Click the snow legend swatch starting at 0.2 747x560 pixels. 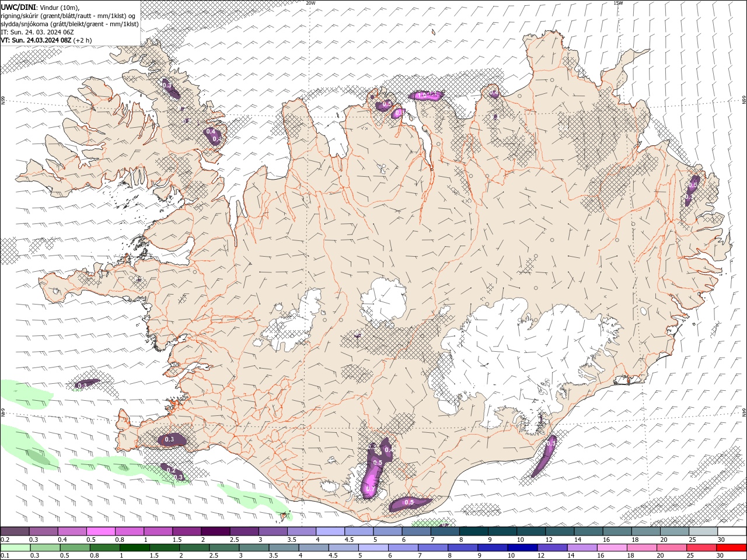point(15,531)
